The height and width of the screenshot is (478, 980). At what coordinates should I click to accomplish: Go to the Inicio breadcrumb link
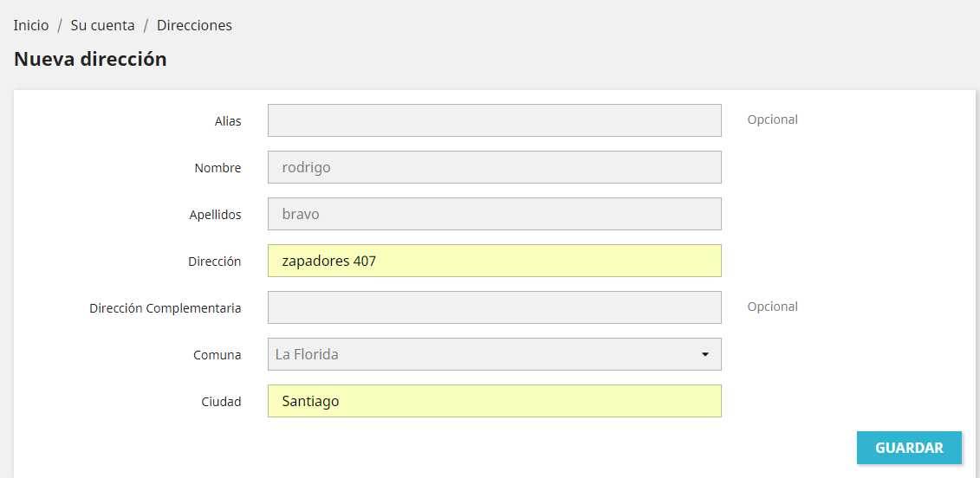[x=31, y=25]
